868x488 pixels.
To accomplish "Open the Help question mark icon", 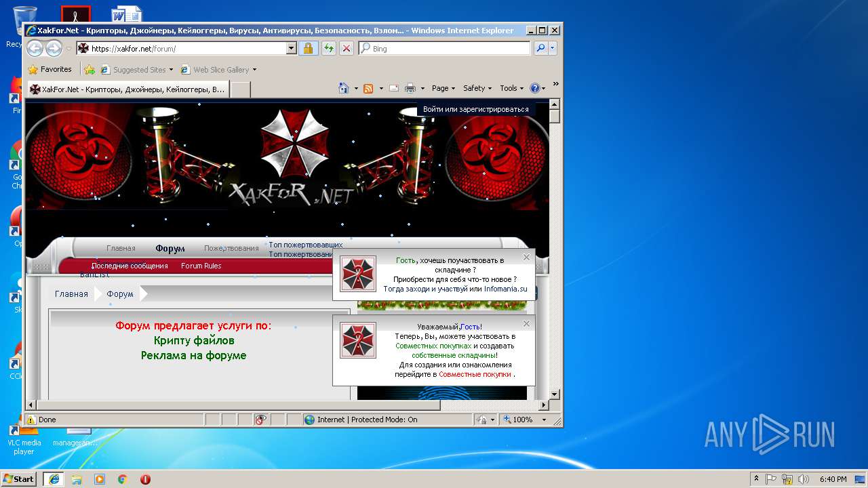I will coord(534,88).
